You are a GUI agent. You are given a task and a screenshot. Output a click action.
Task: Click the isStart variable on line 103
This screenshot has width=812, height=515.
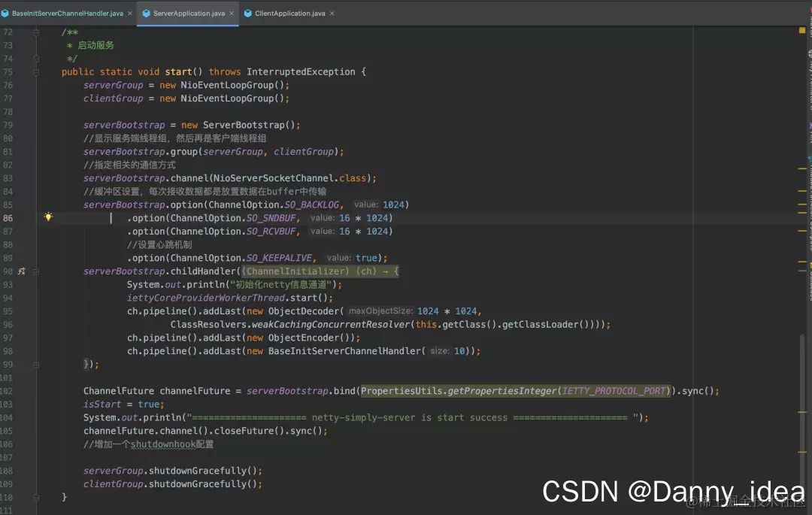coord(102,404)
